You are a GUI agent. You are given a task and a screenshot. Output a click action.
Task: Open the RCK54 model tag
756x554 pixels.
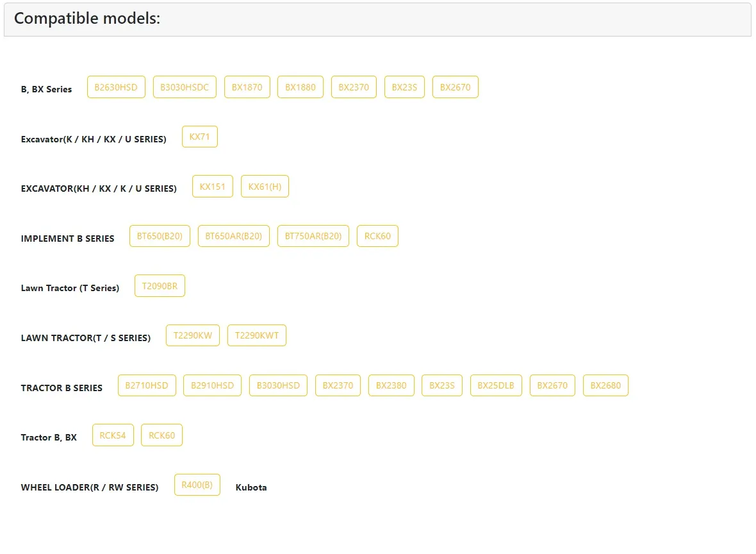coord(113,435)
